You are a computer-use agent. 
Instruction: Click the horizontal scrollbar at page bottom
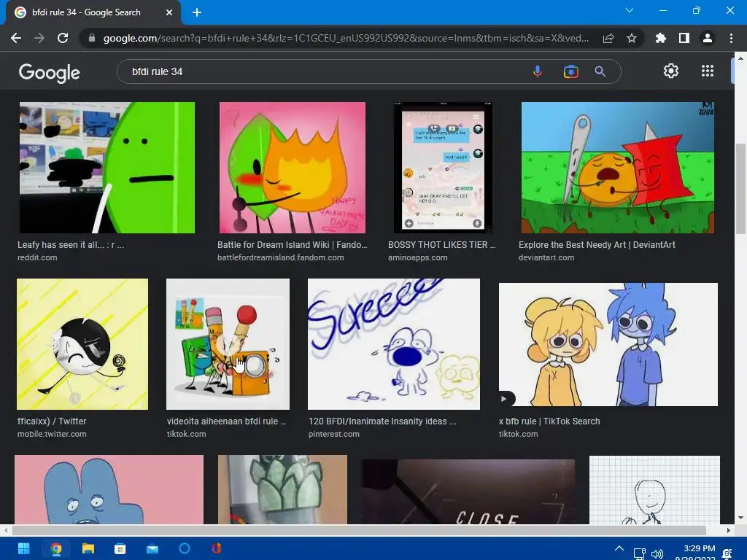click(x=359, y=531)
